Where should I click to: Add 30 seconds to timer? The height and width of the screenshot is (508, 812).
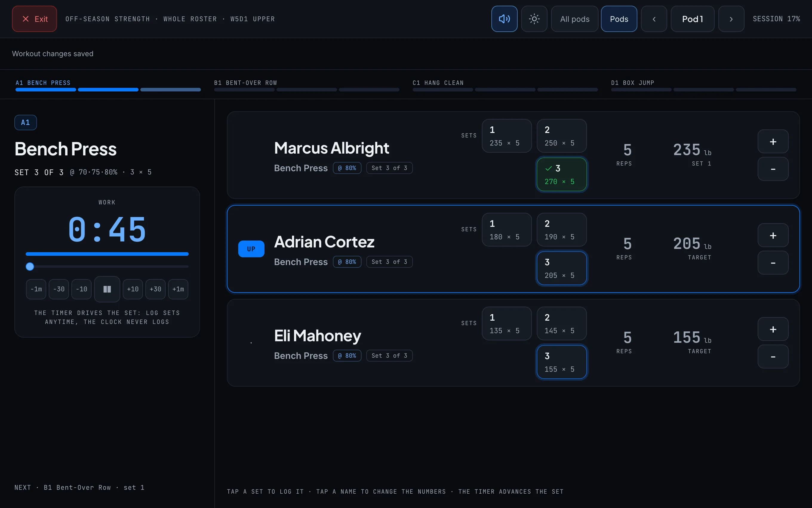[155, 289]
